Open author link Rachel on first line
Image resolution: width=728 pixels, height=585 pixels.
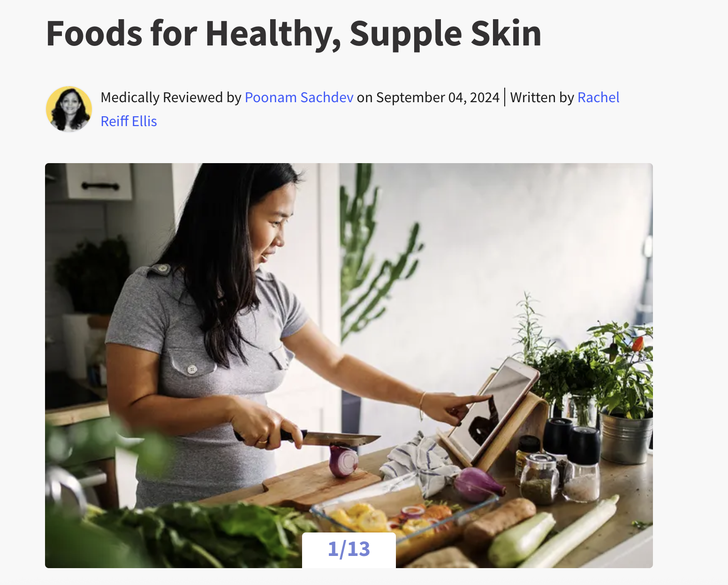click(599, 97)
